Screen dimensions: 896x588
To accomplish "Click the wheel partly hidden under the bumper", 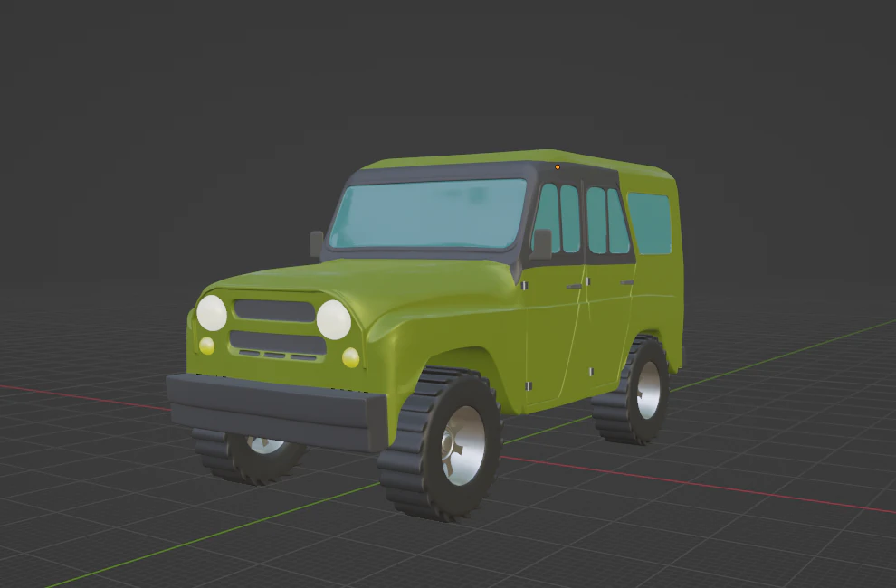I will tap(249, 455).
